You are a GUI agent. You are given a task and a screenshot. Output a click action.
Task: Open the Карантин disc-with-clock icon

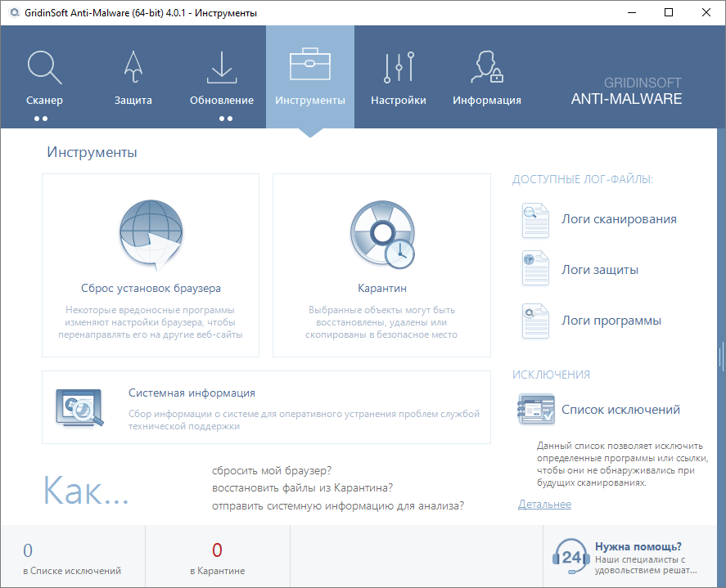382,235
